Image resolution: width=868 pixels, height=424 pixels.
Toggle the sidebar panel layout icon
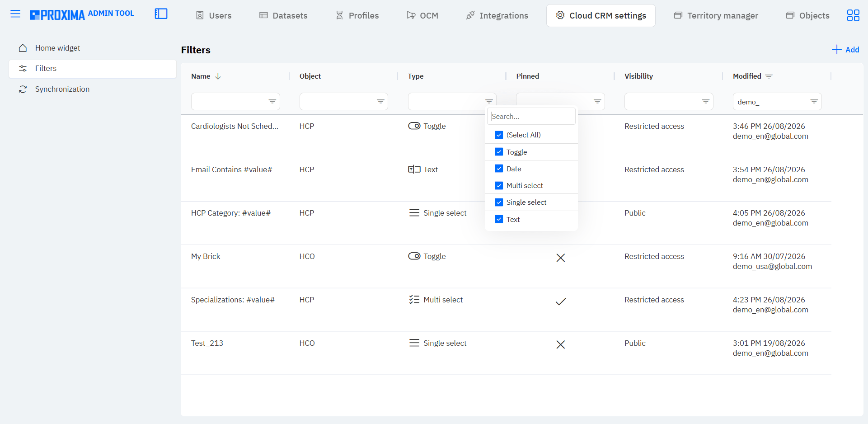161,14
